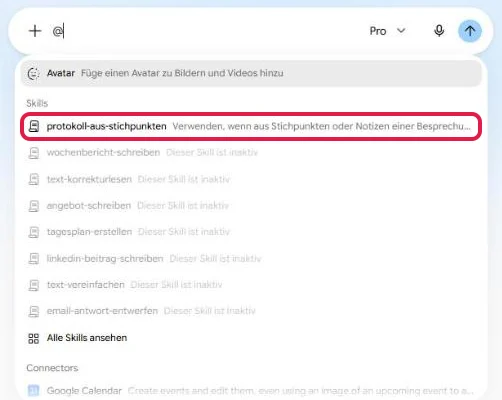The image size is (502, 400).
Task: Click icon beside wochenbericht-schreiben
Action: (34, 153)
